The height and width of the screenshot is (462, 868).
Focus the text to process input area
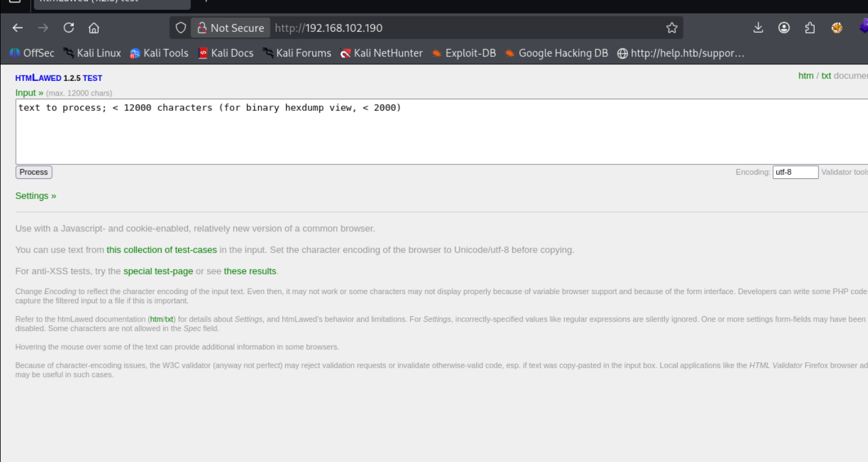coord(441,132)
